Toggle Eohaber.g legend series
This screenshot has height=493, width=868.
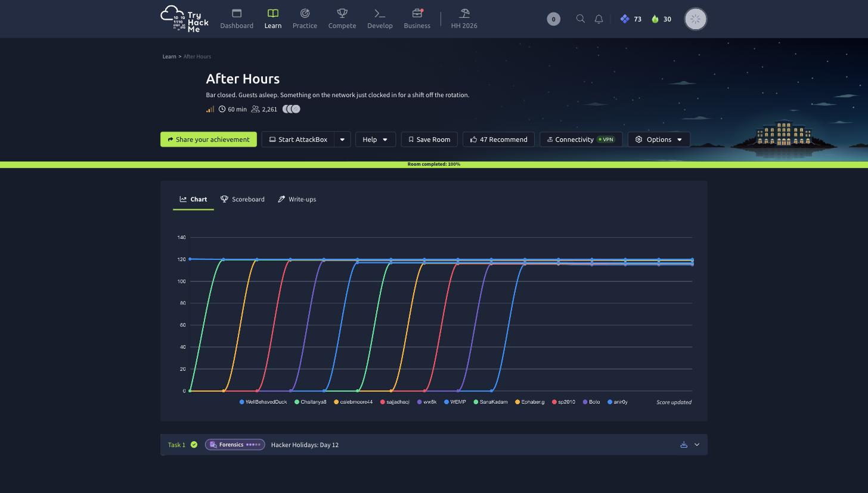pos(530,402)
